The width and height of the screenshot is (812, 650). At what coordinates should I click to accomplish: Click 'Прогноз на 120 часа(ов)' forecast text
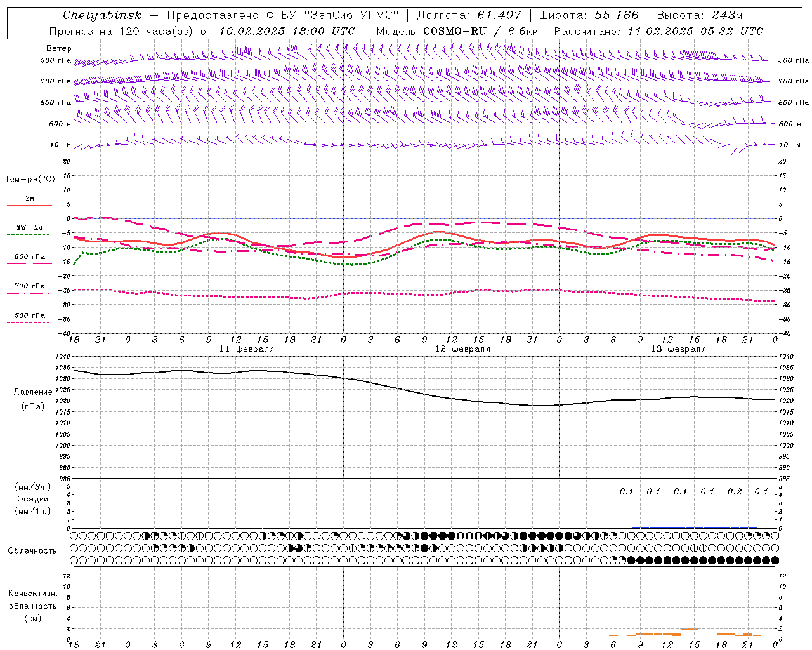[x=122, y=31]
